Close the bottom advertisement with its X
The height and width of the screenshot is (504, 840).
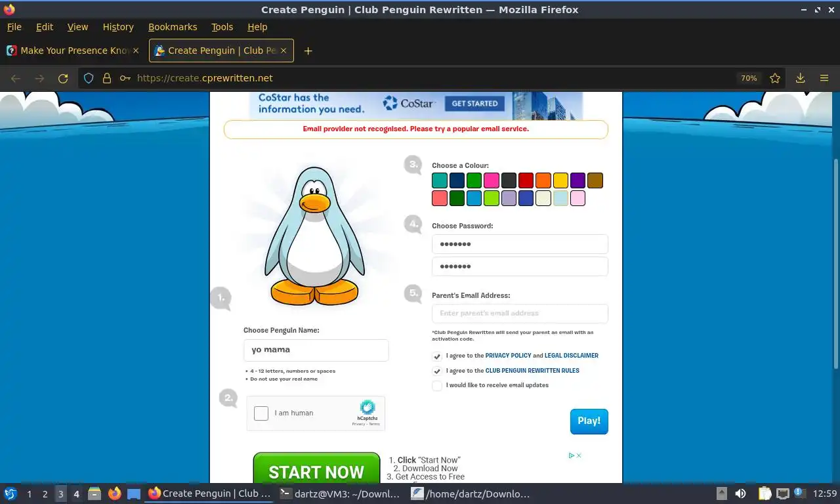tap(579, 455)
